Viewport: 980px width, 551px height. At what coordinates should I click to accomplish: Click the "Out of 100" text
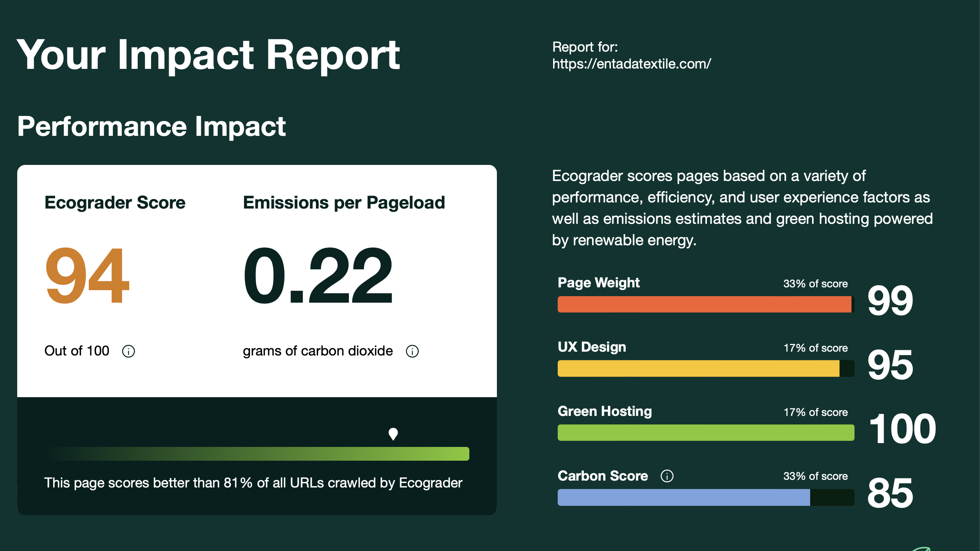pos(77,351)
